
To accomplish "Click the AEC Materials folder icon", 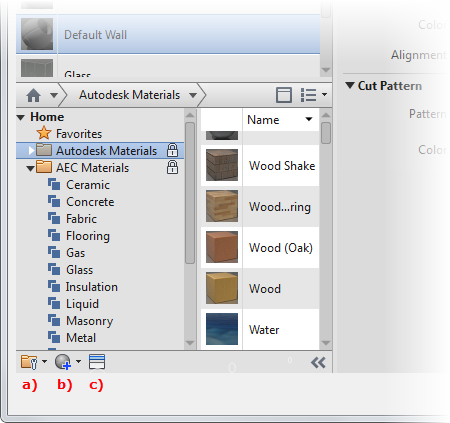I will point(44,166).
